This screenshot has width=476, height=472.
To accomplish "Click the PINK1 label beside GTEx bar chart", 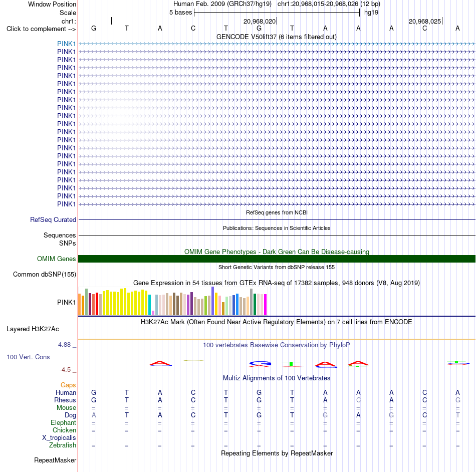I will [x=66, y=302].
